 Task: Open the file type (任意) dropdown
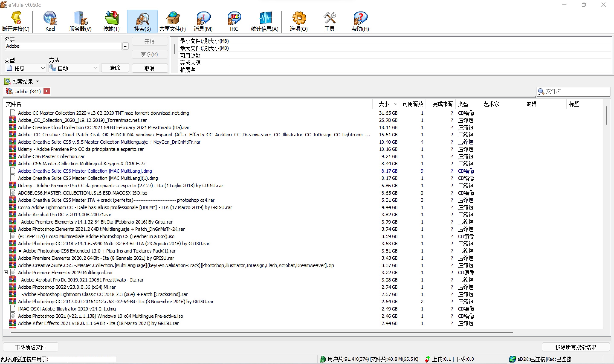pos(26,68)
